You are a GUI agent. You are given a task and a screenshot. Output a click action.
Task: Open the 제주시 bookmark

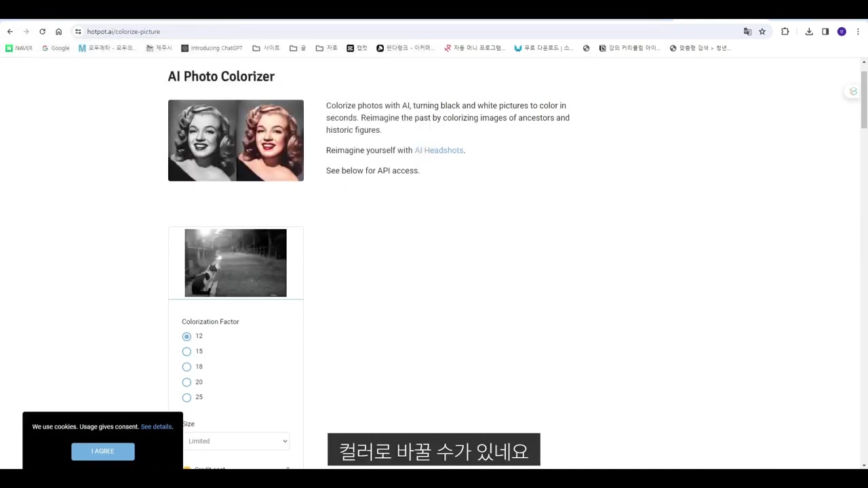pos(159,48)
